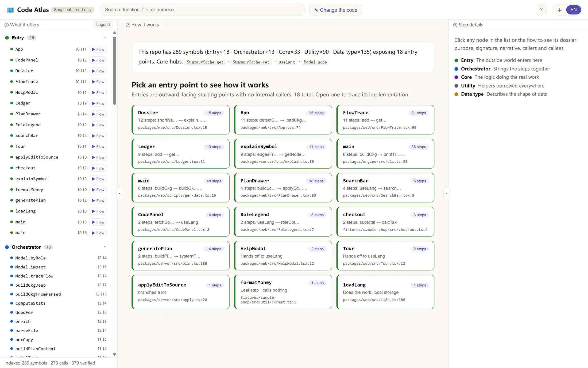This screenshot has width=588, height=368.
Task: Play the Flow for generatePlan
Action: (x=98, y=200)
